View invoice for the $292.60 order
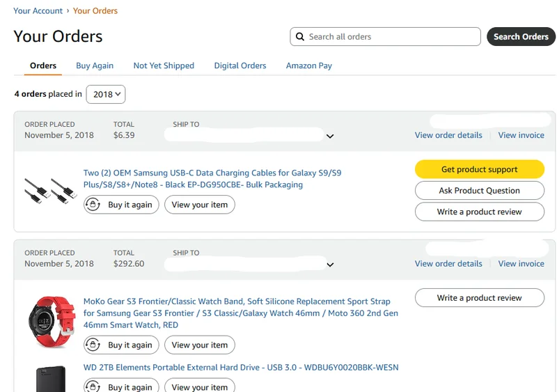The image size is (557, 392). [521, 264]
